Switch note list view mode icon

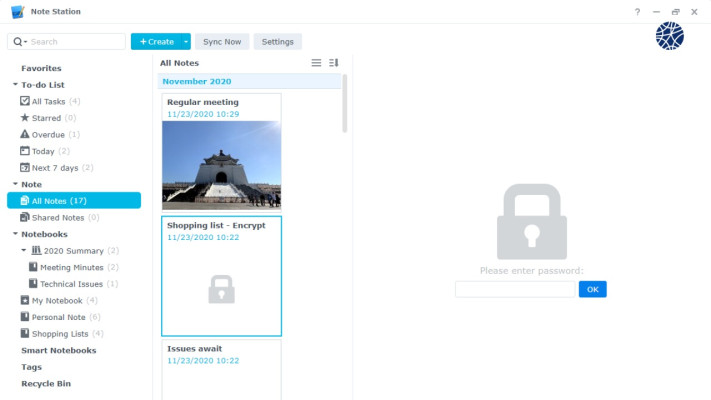click(316, 63)
